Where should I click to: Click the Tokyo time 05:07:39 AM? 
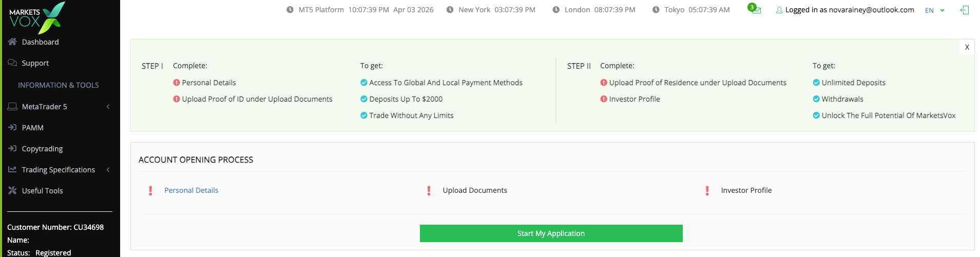[x=709, y=10]
